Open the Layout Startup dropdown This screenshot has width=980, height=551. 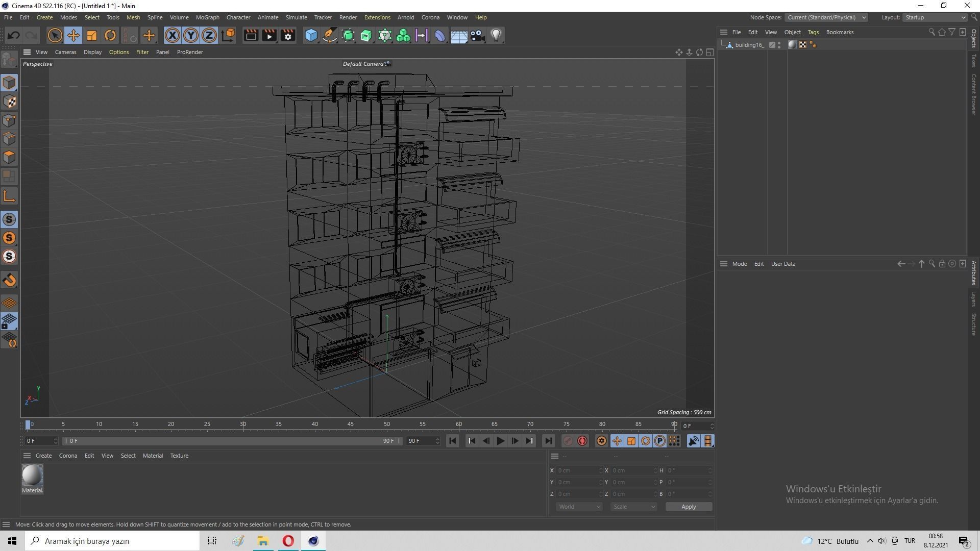pos(935,17)
